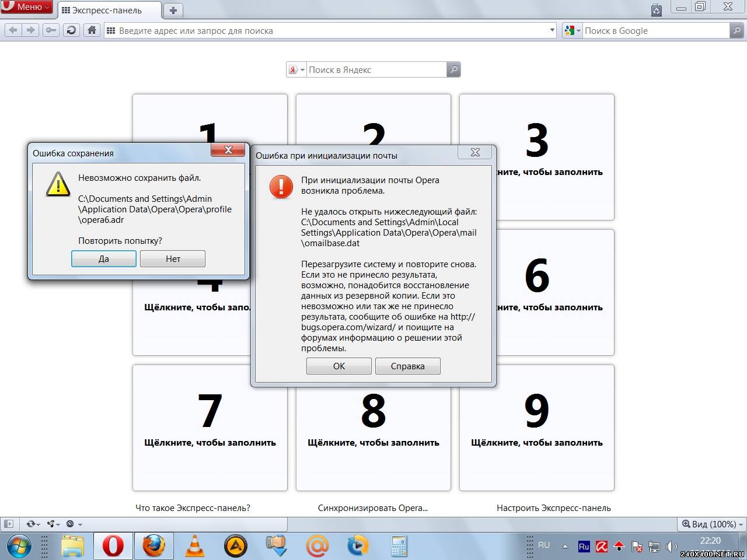Open the Opera Unite status icon
747x560 pixels.
point(50,524)
